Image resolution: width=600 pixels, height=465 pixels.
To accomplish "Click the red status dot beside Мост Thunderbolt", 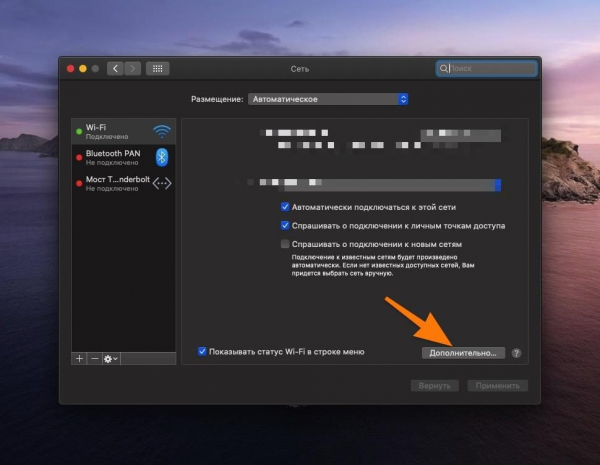I will point(79,184).
